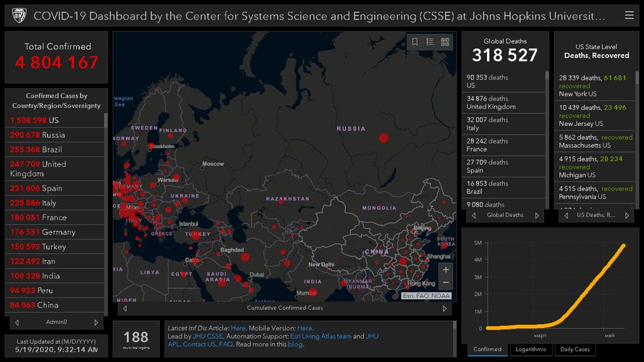
Task: Zoom in on the map with plus button
Action: 445,269
